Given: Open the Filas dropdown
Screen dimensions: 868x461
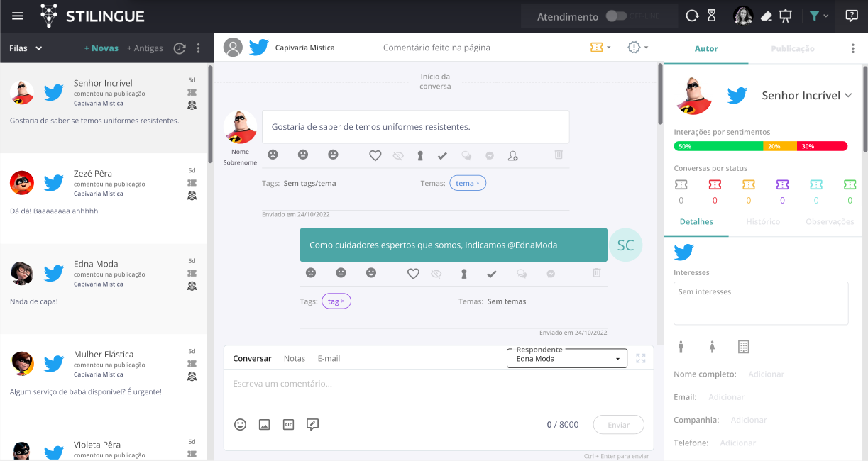Looking at the screenshot, I should point(26,48).
